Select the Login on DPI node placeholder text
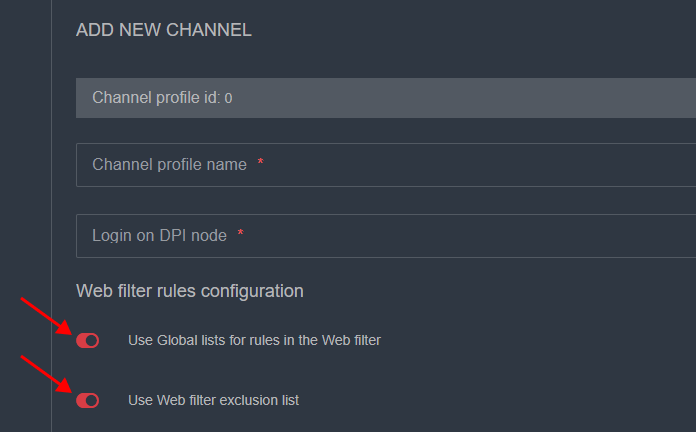 (x=159, y=236)
